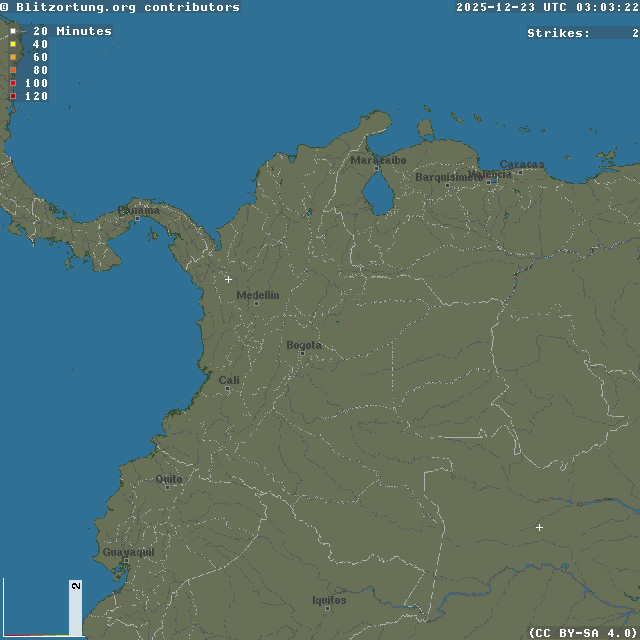The width and height of the screenshot is (640, 640).
Task: Click the strike histogram bar labeled 2
Action: tap(75, 607)
